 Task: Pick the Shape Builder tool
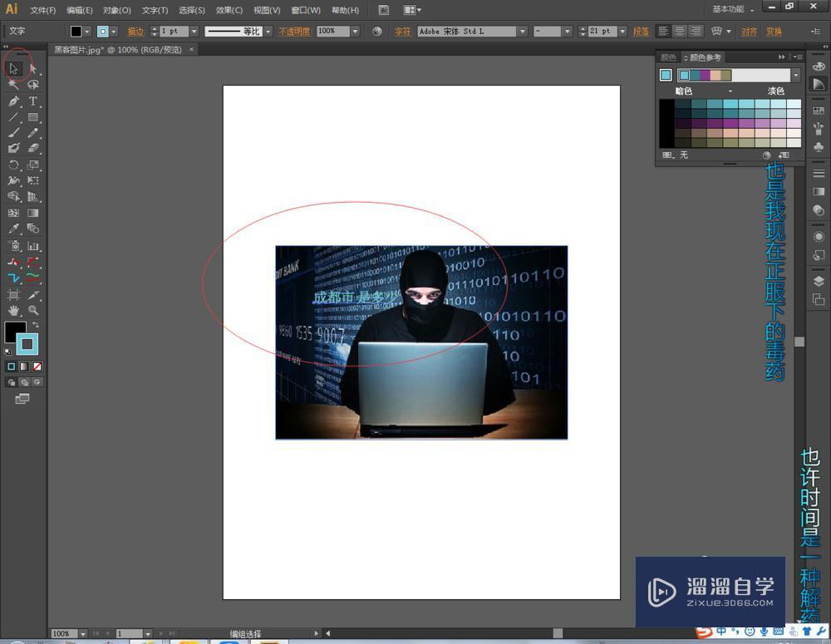tap(14, 197)
